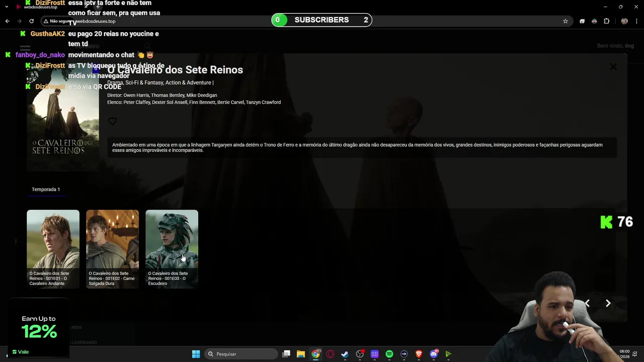Open episode S01E01 O Cavaleiro Andante thumbnail
Screen dimensions: 644x362
(x=53, y=249)
